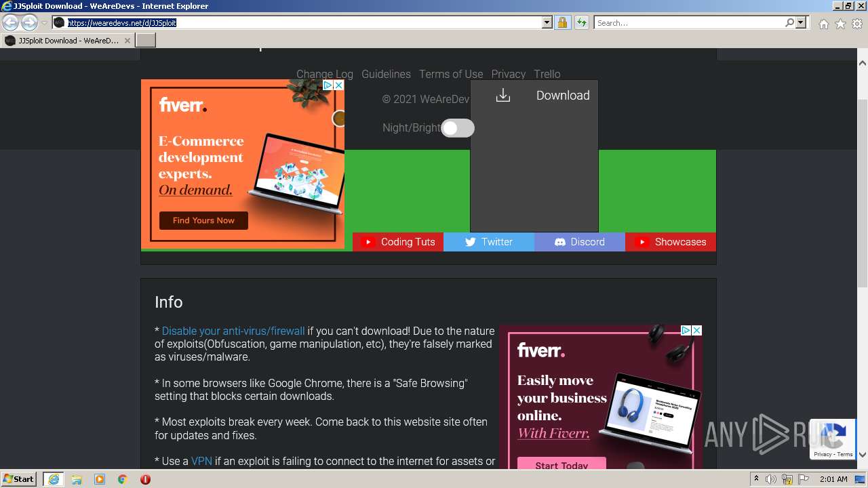Click the download arrow icon

pyautogui.click(x=503, y=95)
